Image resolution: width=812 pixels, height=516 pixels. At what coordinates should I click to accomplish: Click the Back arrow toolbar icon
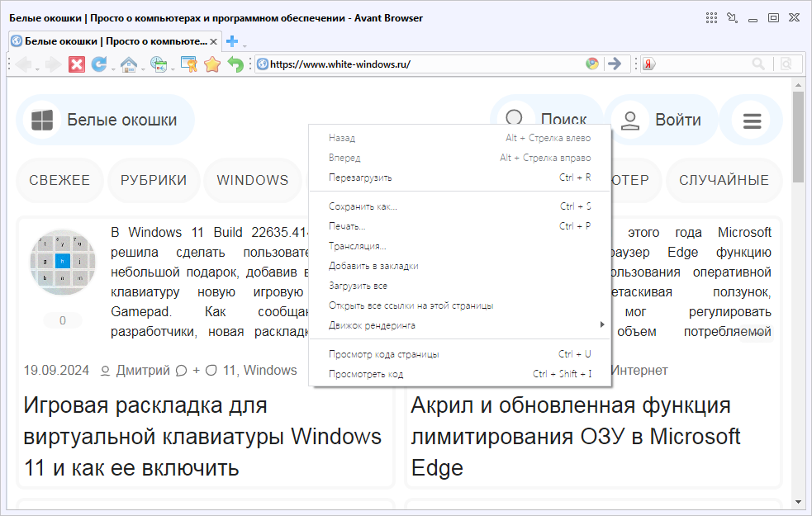(x=23, y=64)
